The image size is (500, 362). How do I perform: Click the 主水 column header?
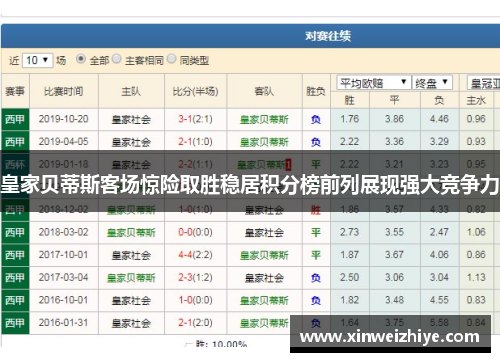click(476, 100)
